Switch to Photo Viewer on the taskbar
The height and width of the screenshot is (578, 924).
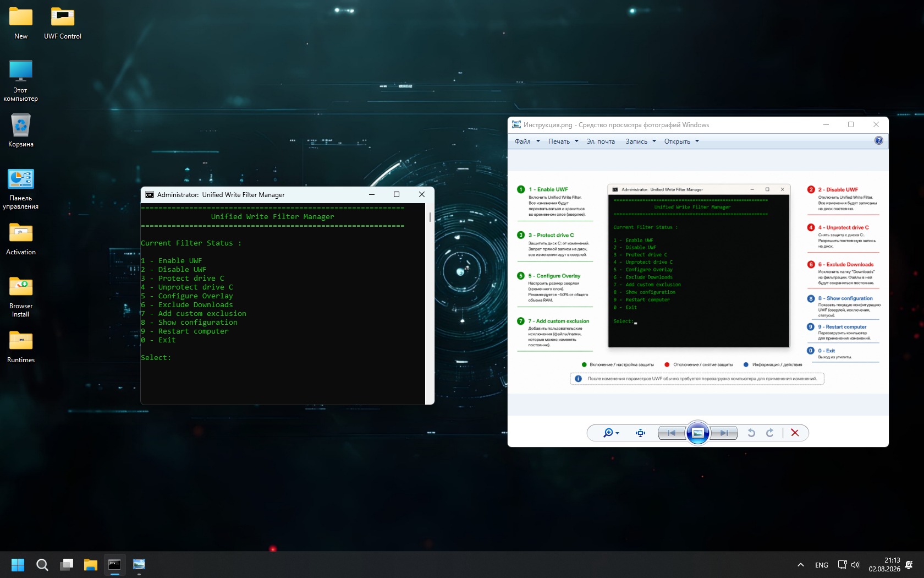139,565
